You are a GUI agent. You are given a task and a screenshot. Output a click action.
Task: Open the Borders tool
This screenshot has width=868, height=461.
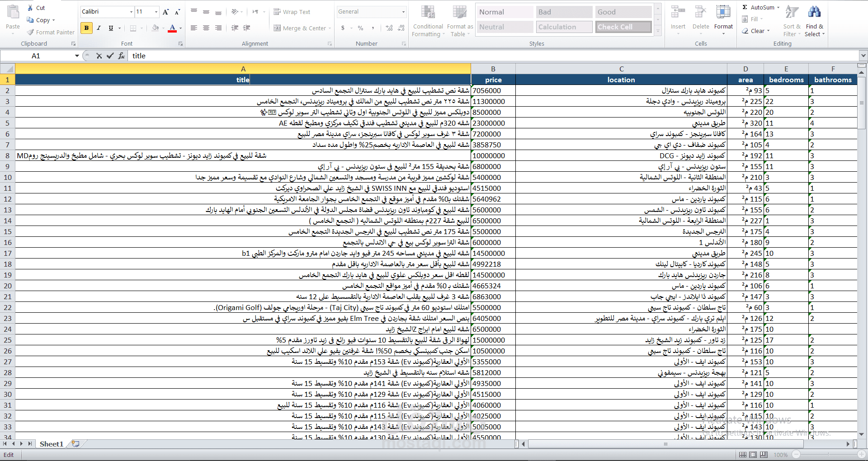coord(133,28)
